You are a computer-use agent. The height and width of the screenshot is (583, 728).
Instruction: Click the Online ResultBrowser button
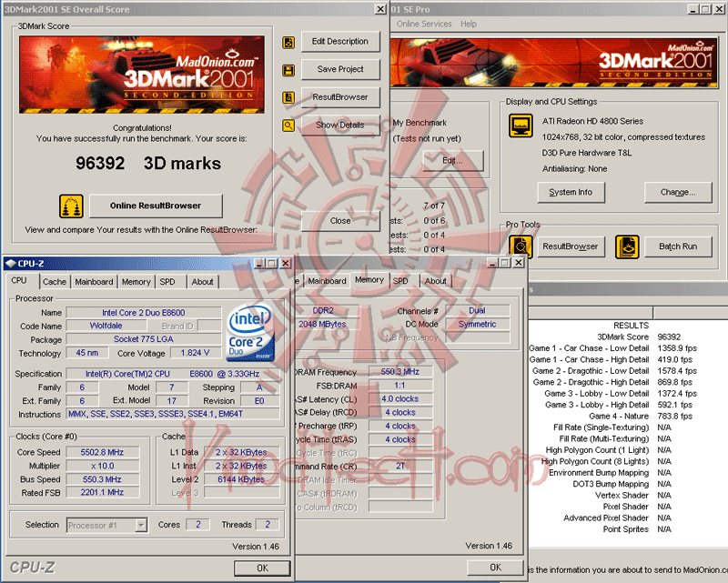(x=156, y=206)
